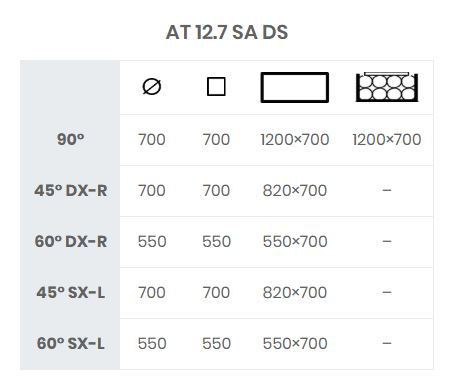Click the square 550 value in 60° SX-L row
This screenshot has width=468, height=382.
point(216,343)
